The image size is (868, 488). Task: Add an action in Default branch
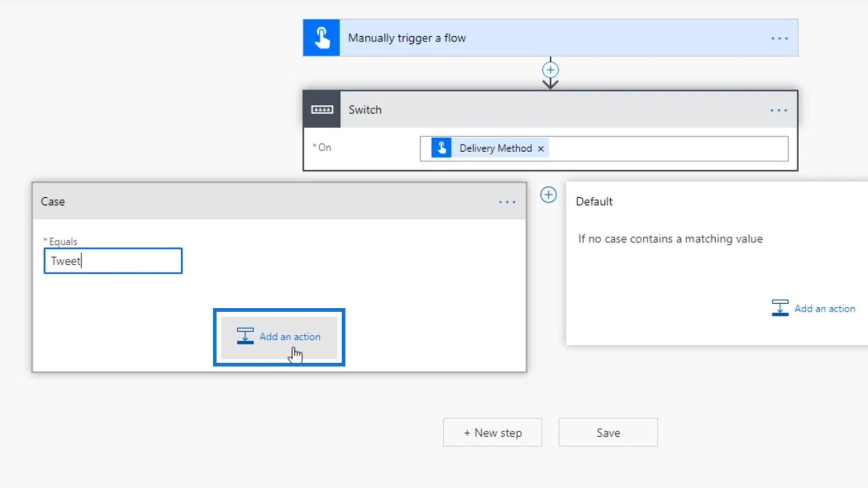pyautogui.click(x=813, y=308)
